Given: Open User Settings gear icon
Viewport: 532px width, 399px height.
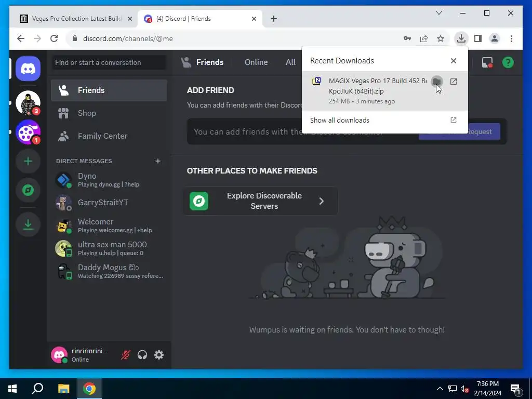Looking at the screenshot, I should (x=159, y=355).
